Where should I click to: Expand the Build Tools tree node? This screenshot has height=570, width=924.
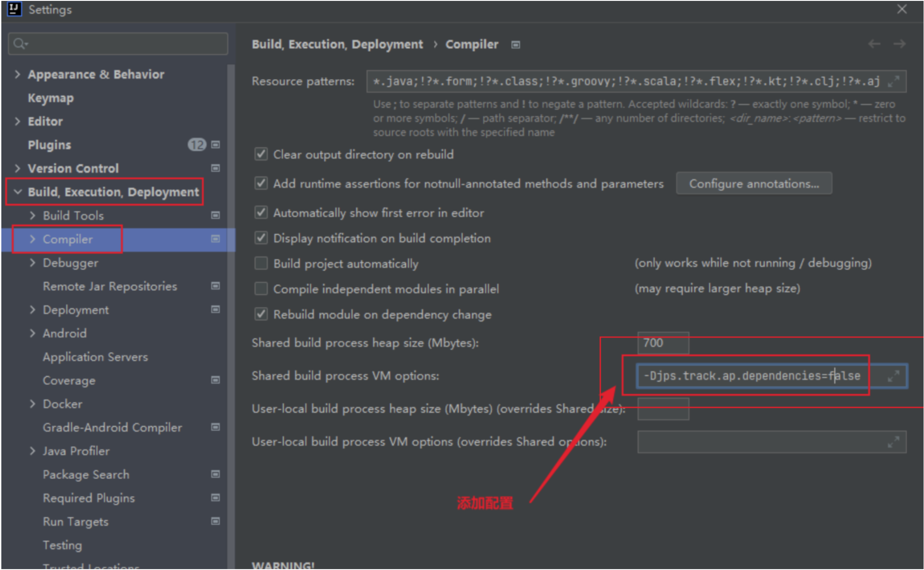pos(32,216)
